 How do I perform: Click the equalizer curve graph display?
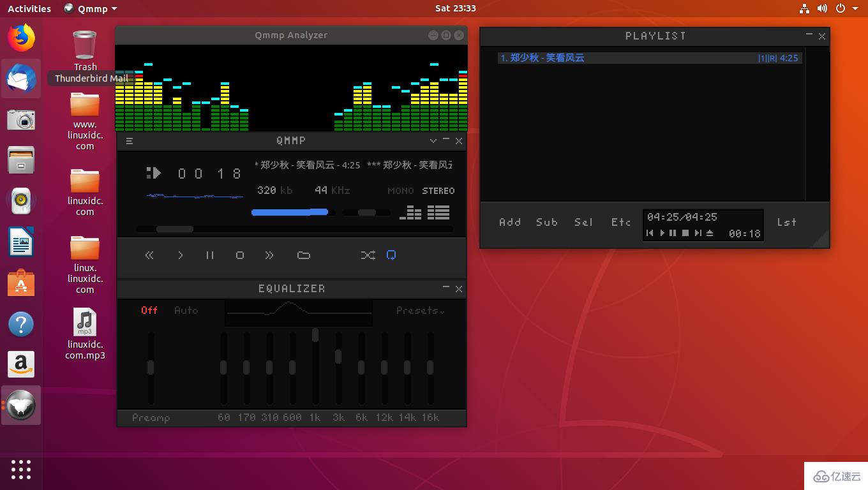click(299, 313)
